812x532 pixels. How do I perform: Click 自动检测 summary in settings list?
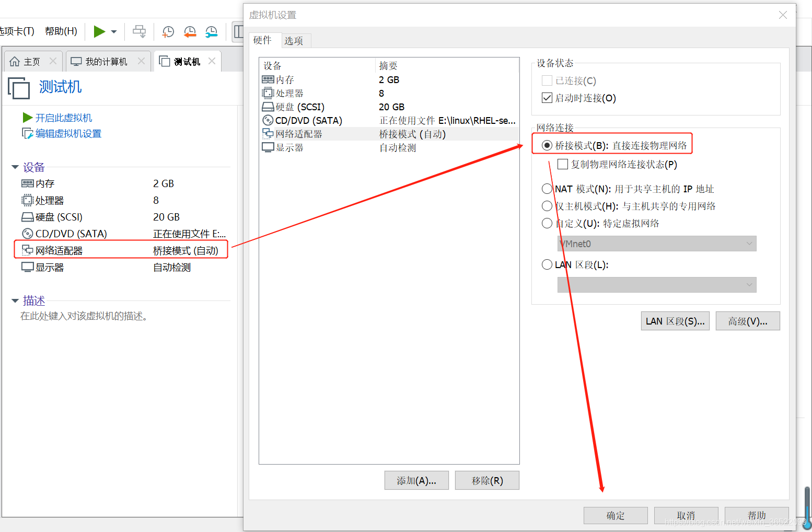pyautogui.click(x=398, y=148)
